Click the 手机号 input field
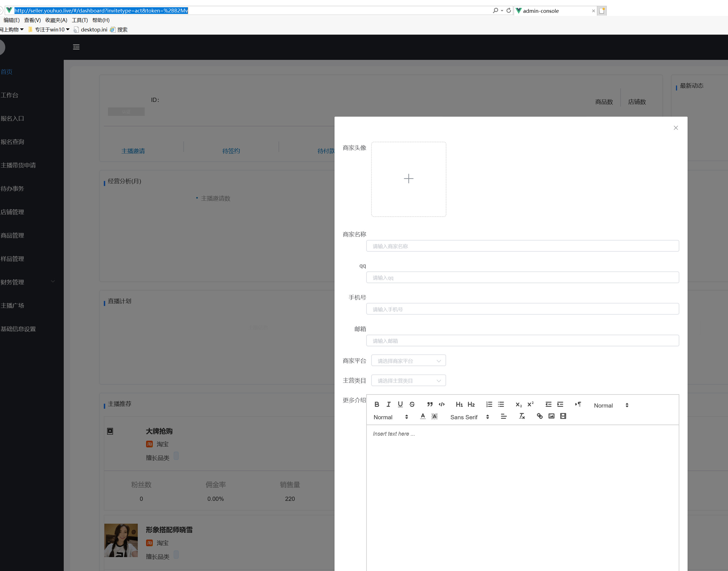Image resolution: width=728 pixels, height=571 pixels. (523, 309)
